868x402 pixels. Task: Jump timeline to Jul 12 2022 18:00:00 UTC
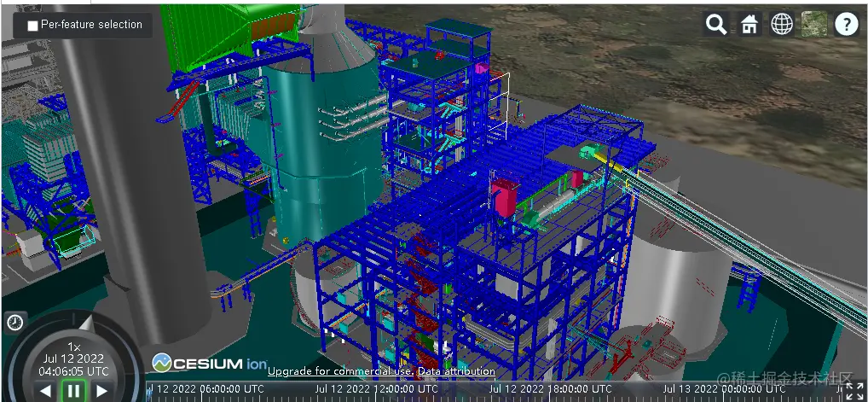click(550, 388)
